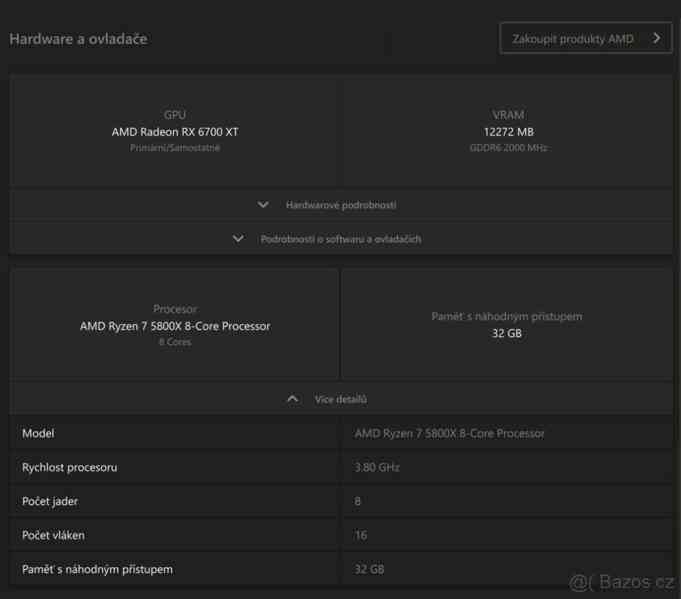Click Paměť s náhodným přístupem table row label

coord(97,569)
